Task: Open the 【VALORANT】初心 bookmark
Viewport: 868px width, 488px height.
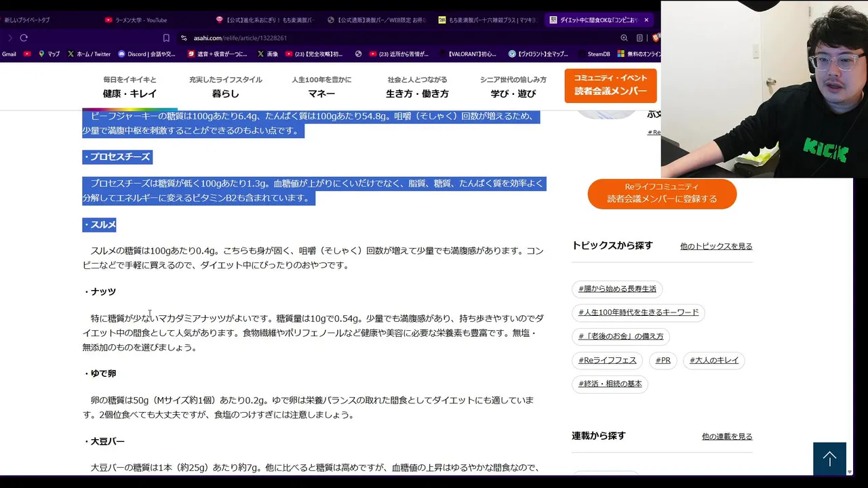Action: [468, 54]
